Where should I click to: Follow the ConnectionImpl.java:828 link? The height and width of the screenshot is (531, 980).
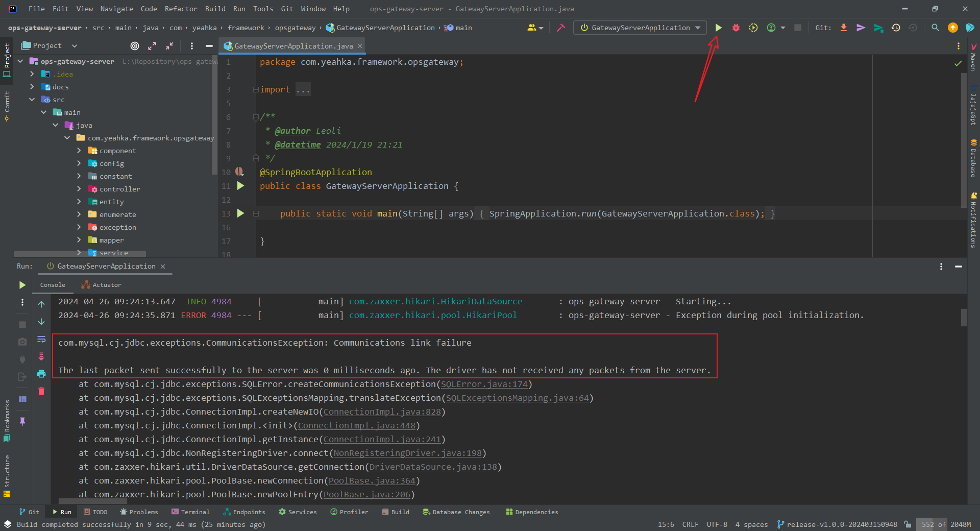tap(382, 412)
